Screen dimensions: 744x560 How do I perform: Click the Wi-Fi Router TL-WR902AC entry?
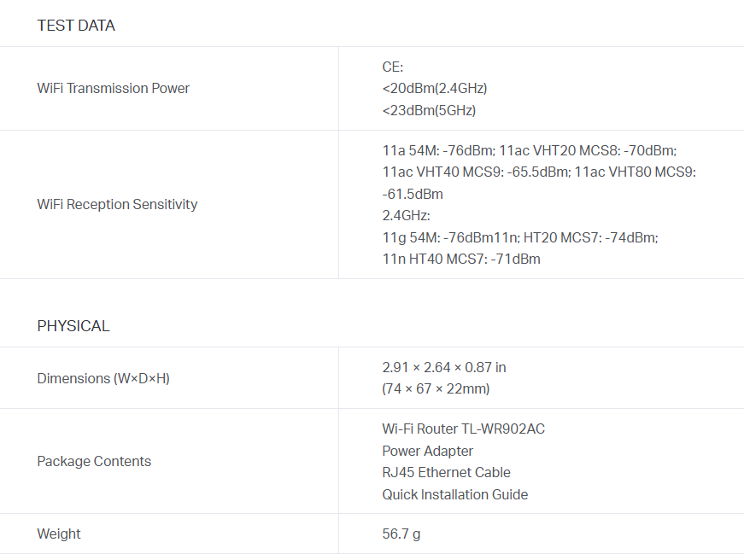point(463,429)
